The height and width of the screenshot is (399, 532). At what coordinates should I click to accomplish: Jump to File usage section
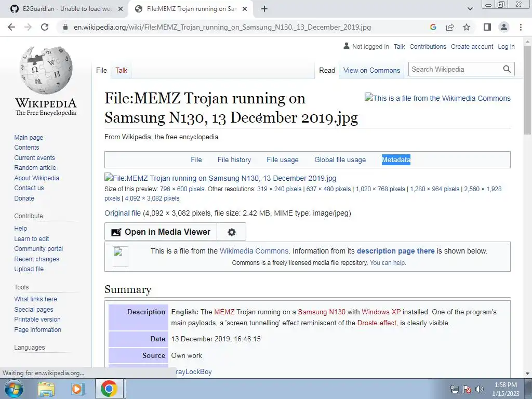click(x=283, y=160)
